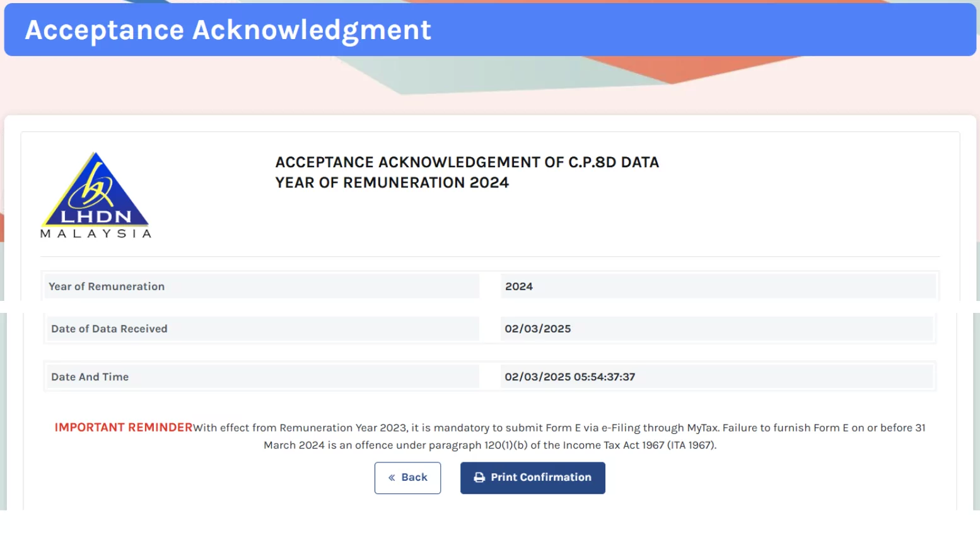Go back using the Back button

click(x=407, y=478)
